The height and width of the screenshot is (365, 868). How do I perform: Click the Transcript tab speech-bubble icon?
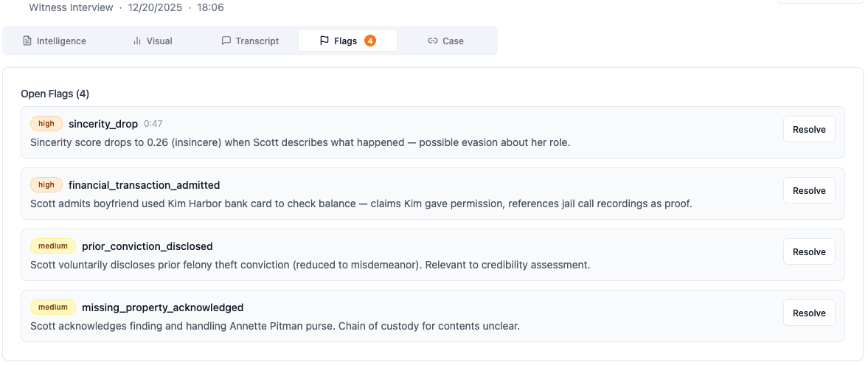coord(226,41)
